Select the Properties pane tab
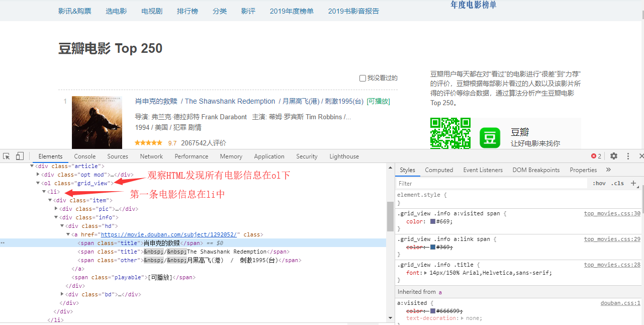Image resolution: width=644 pixels, height=325 pixels. click(x=583, y=170)
